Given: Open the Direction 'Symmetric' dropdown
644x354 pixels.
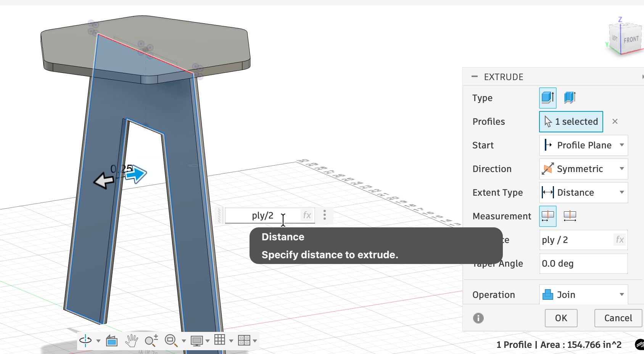Looking at the screenshot, I should (583, 169).
